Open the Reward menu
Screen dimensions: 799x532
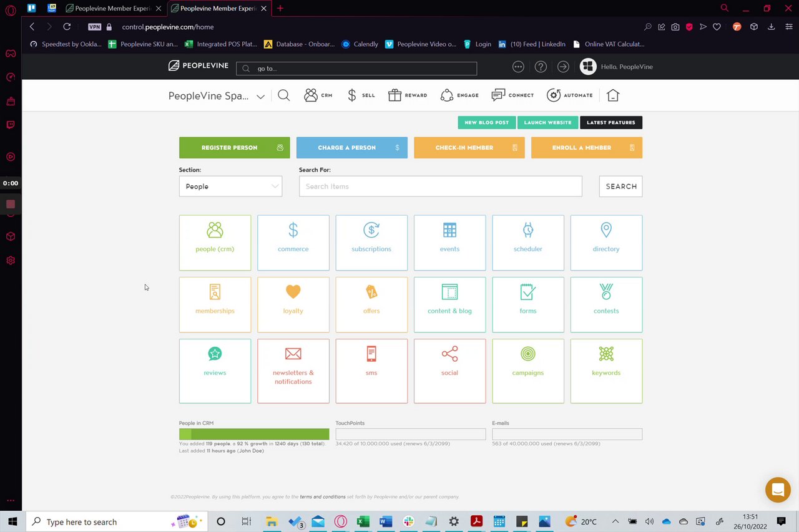click(x=408, y=95)
